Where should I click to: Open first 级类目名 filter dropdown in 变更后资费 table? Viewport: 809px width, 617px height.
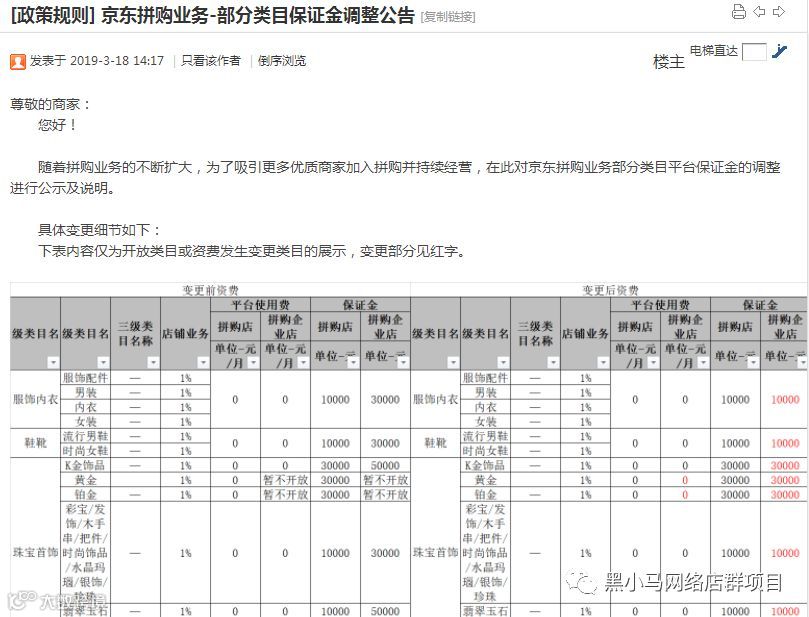452,363
